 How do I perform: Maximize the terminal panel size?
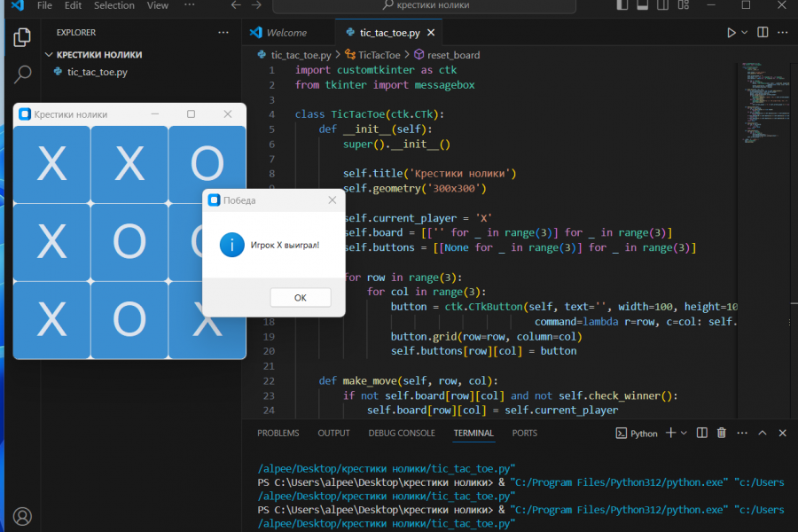pyautogui.click(x=763, y=433)
